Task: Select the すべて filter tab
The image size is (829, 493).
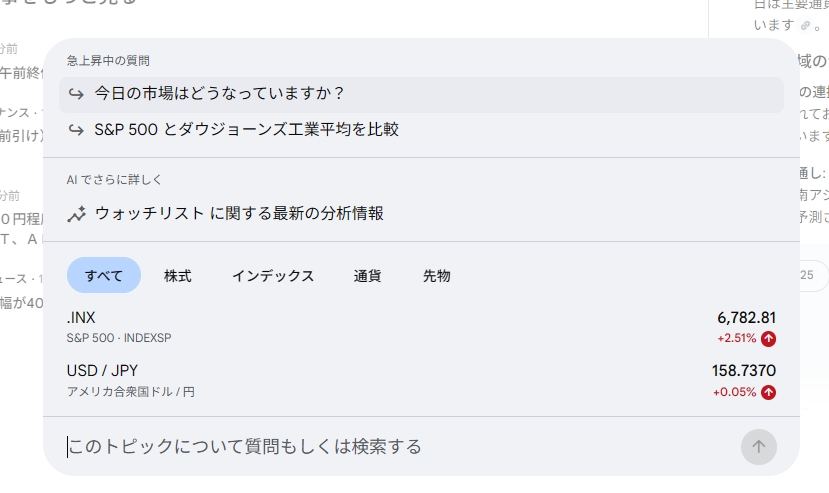Action: coord(104,276)
